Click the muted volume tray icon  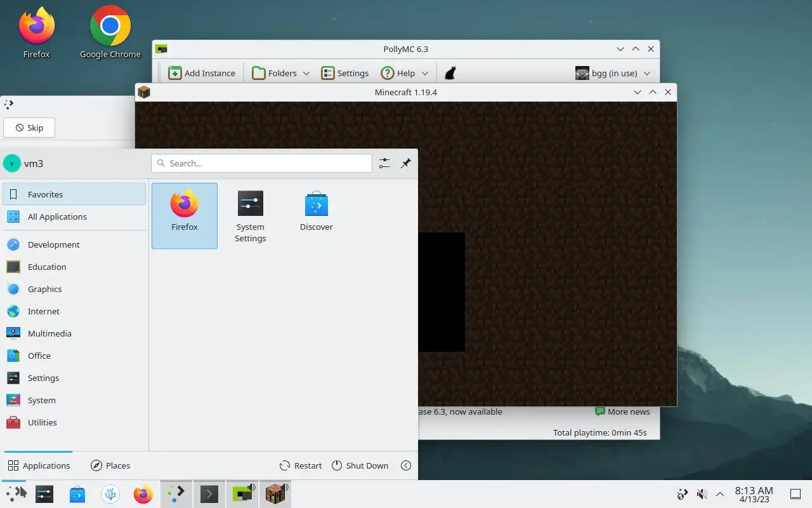[x=702, y=494]
